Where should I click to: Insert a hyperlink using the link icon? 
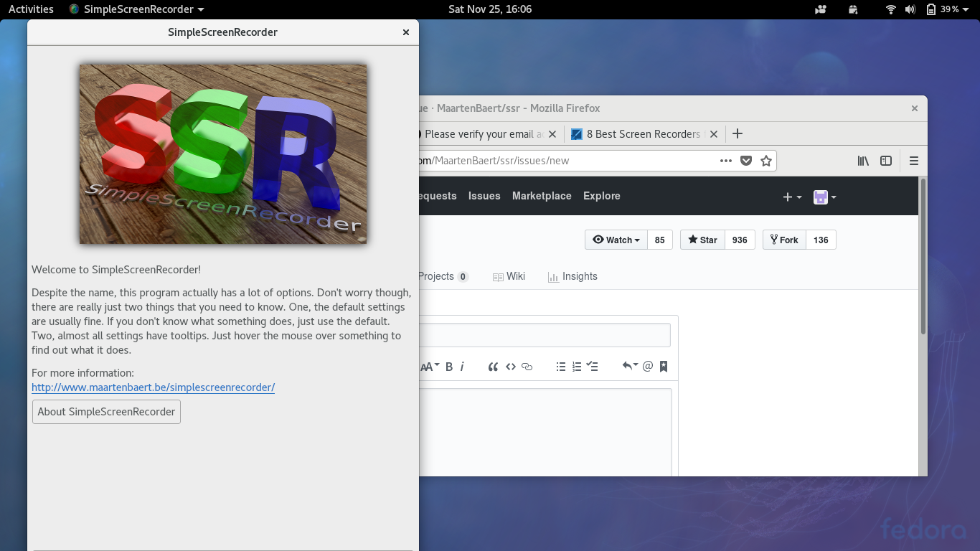pos(527,366)
